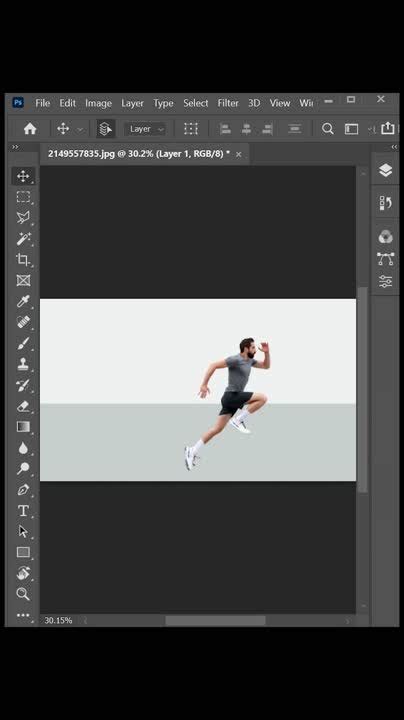Viewport: 404px width, 720px height.
Task: Open the workspace switcher icon
Action: [351, 129]
